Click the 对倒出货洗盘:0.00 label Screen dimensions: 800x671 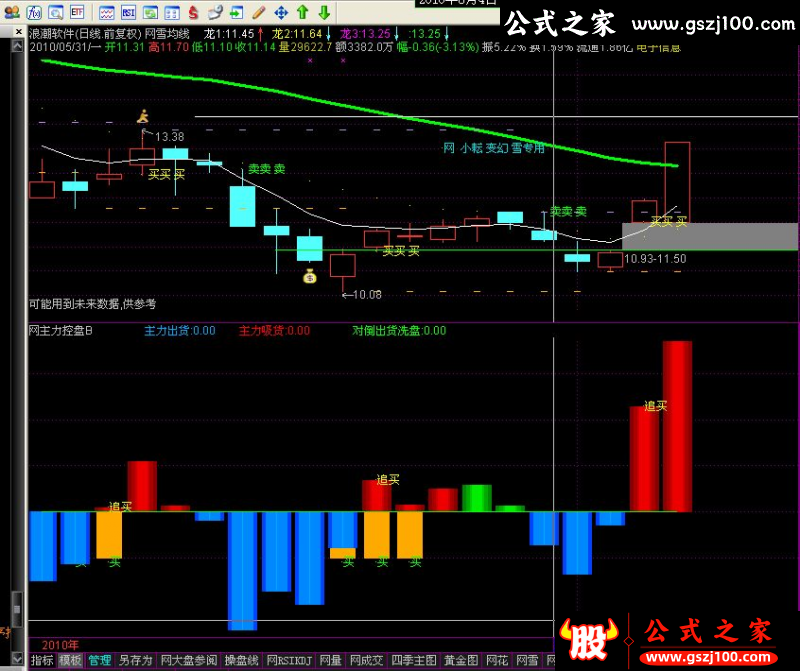pos(399,331)
